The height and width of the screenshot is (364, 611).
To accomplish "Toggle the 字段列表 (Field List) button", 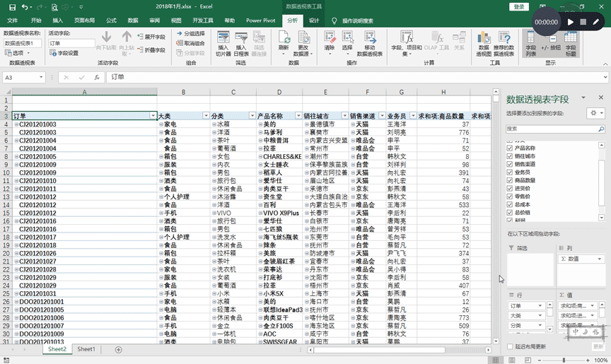I will click(530, 44).
